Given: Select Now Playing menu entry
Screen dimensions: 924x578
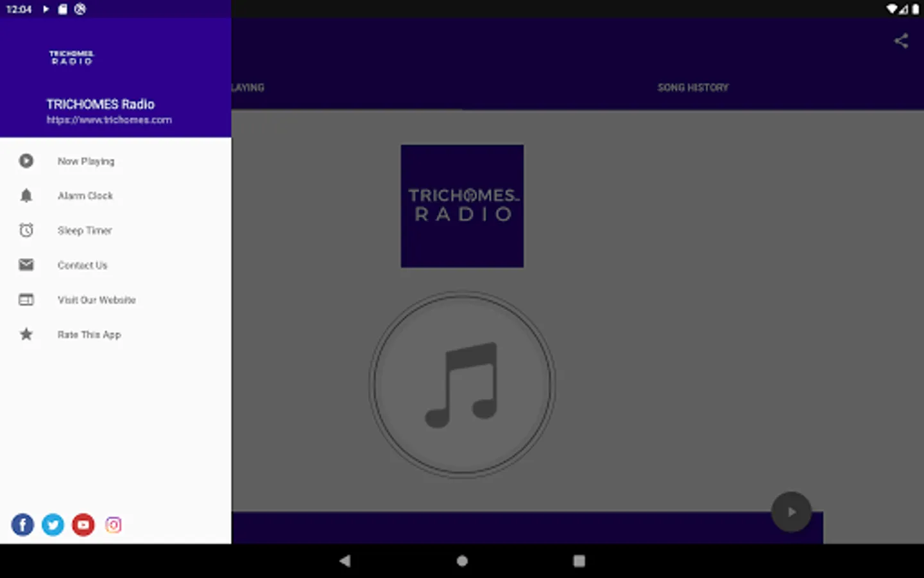Looking at the screenshot, I should tap(116, 161).
